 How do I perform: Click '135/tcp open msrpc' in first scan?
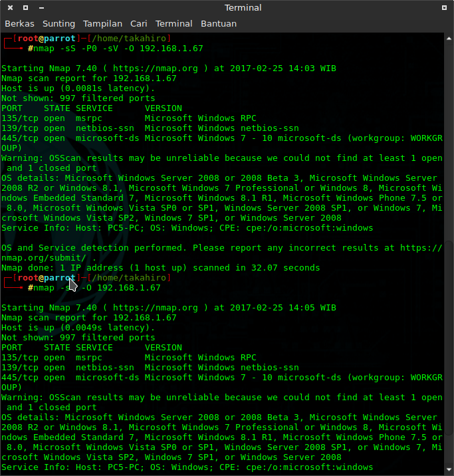[x=52, y=118]
